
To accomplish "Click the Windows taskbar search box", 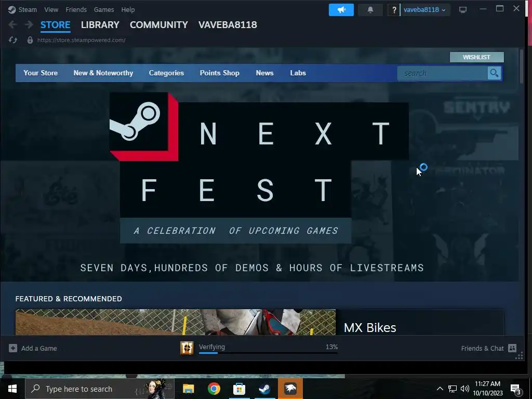I will click(100, 389).
